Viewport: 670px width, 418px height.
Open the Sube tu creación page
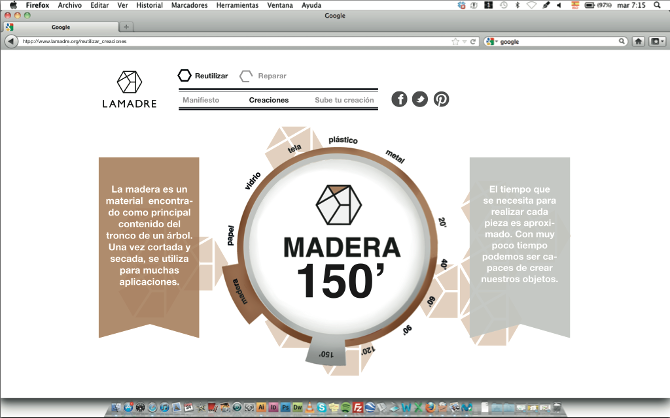344,100
